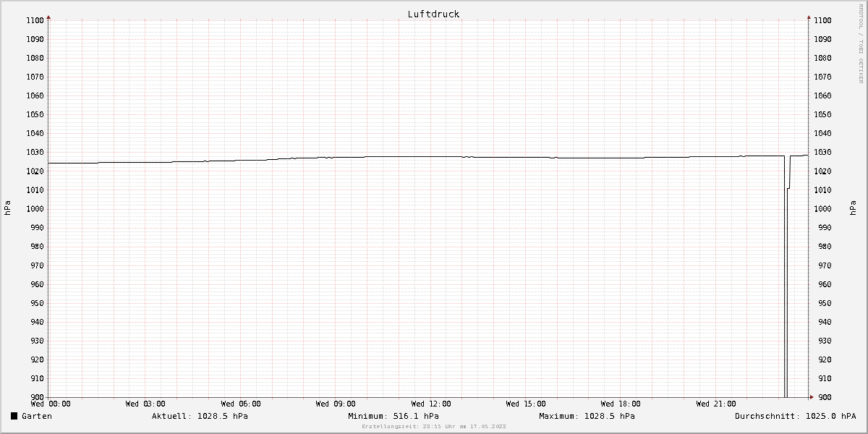
Task: Click the 920 label on the left axis
Action: point(37,359)
